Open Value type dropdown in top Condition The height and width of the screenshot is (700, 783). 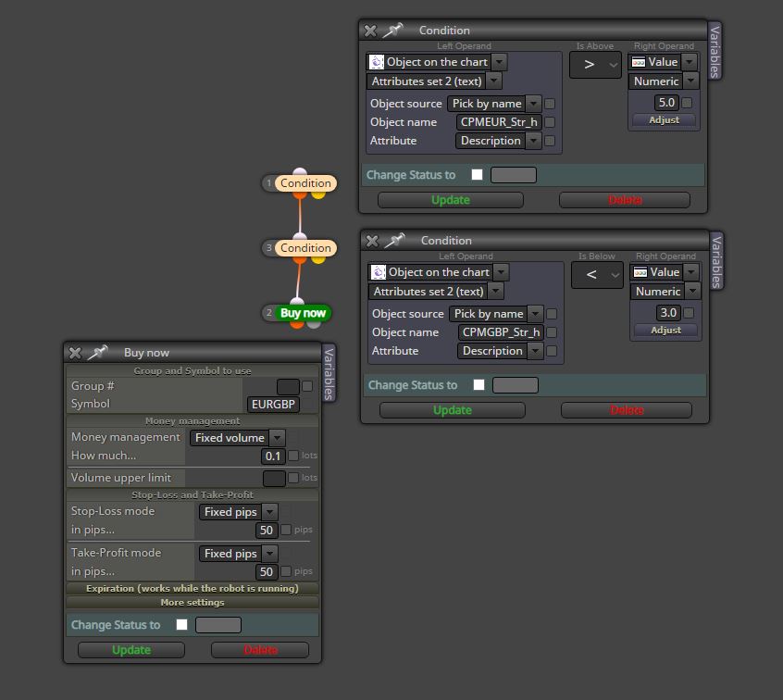pos(690,62)
